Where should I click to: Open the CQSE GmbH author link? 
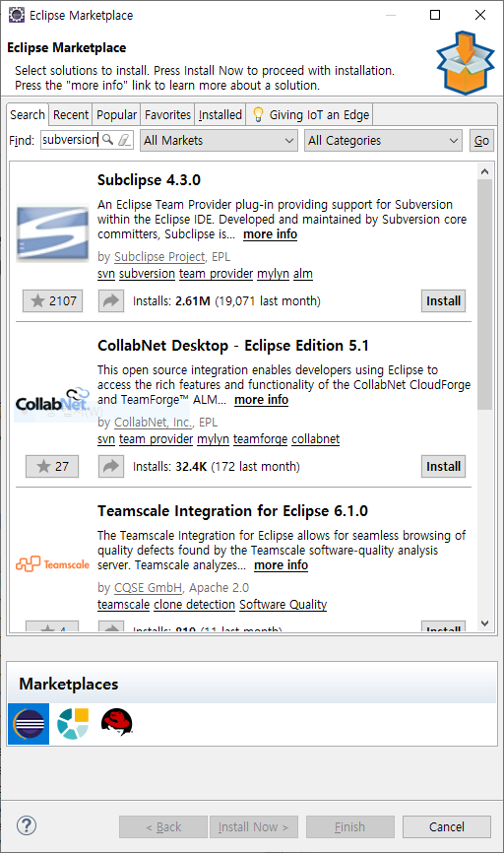pos(148,587)
